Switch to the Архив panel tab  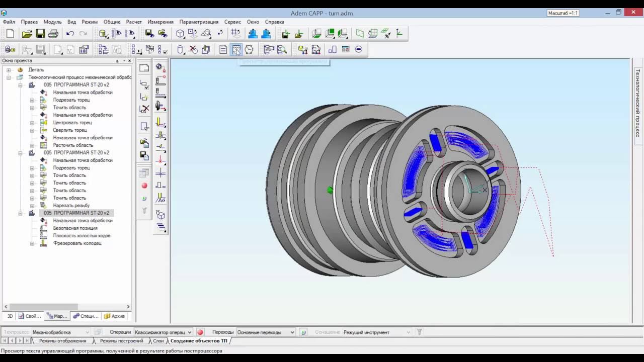tap(115, 316)
